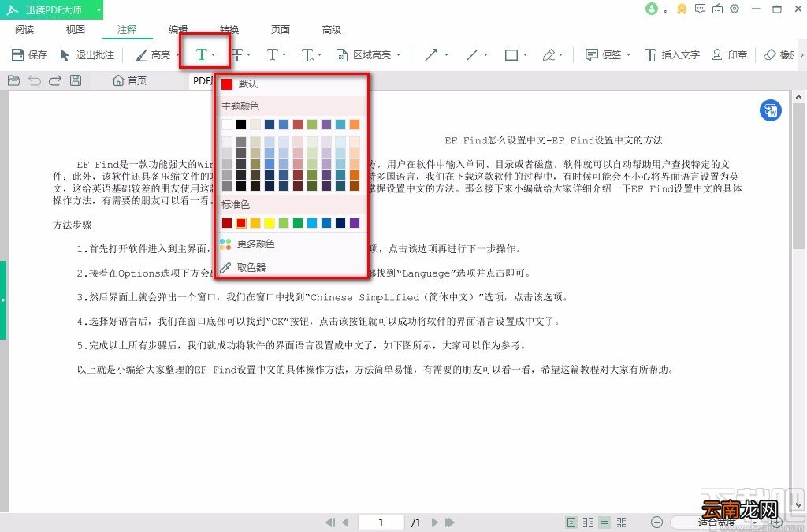Open the user account avatar icon

652,9
